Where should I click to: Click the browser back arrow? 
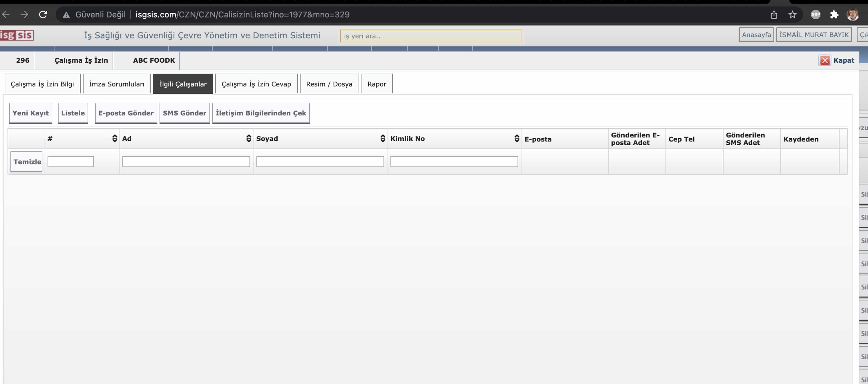click(6, 15)
